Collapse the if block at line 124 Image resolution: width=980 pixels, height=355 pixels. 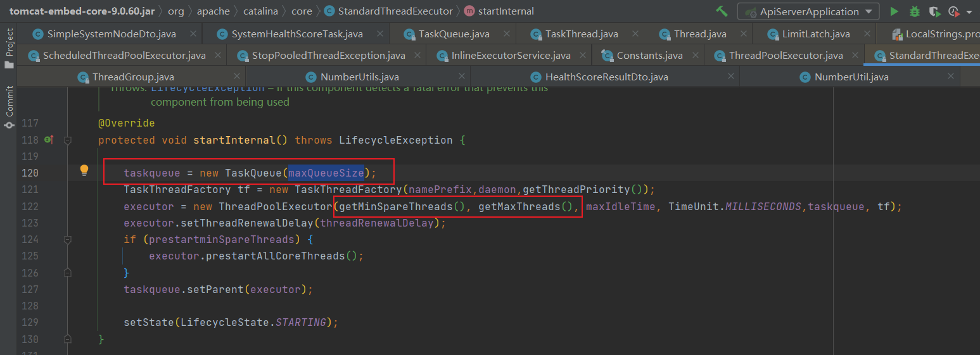tap(68, 240)
